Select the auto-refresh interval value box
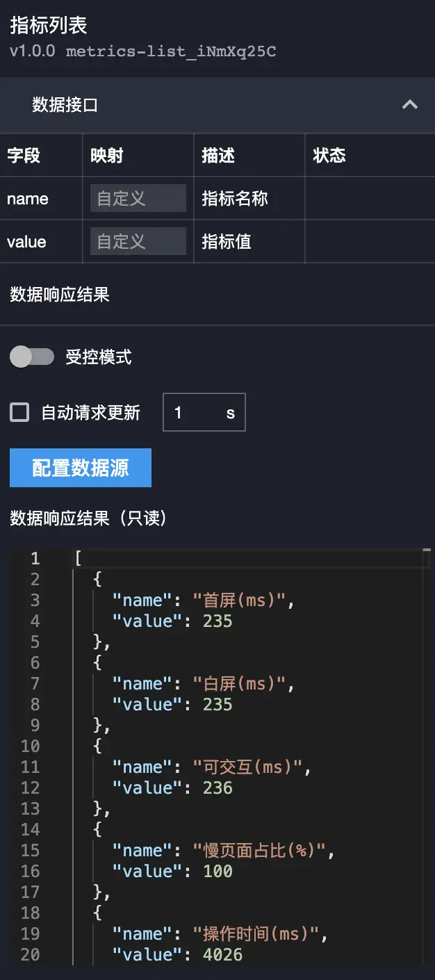 tap(204, 411)
